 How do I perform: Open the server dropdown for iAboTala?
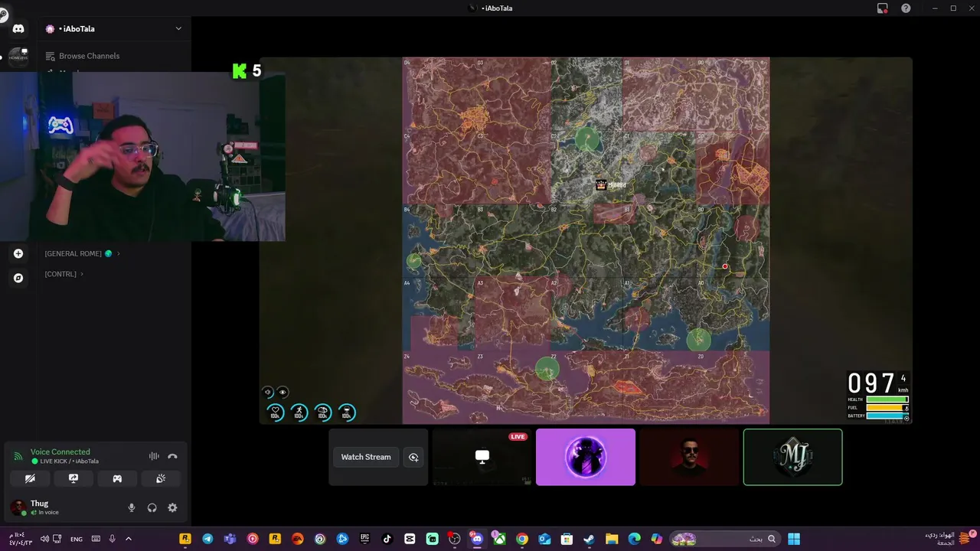pos(178,28)
